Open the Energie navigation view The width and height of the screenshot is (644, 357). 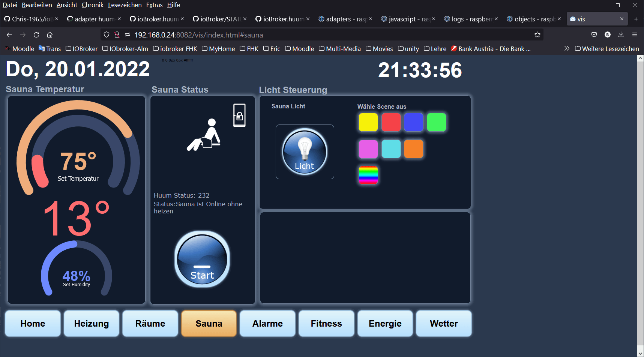coord(385,324)
